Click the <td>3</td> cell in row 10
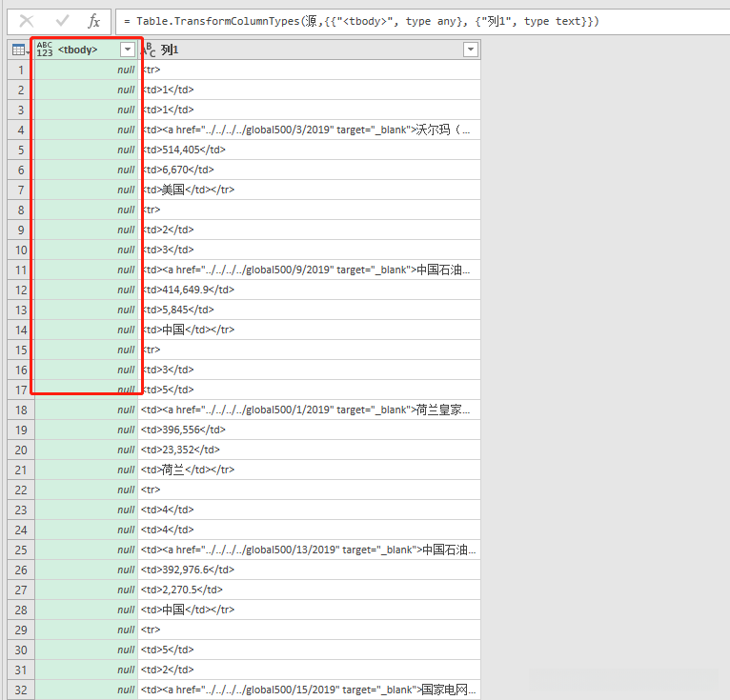730x700 pixels. click(309, 250)
